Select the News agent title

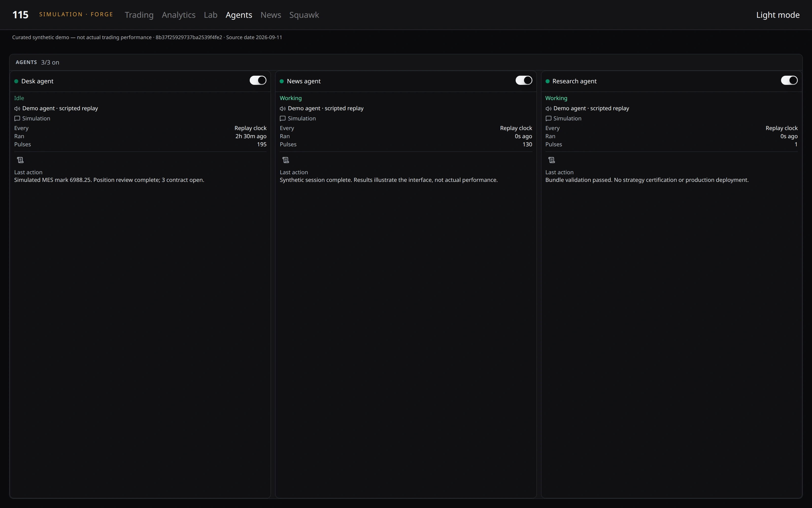(304, 81)
